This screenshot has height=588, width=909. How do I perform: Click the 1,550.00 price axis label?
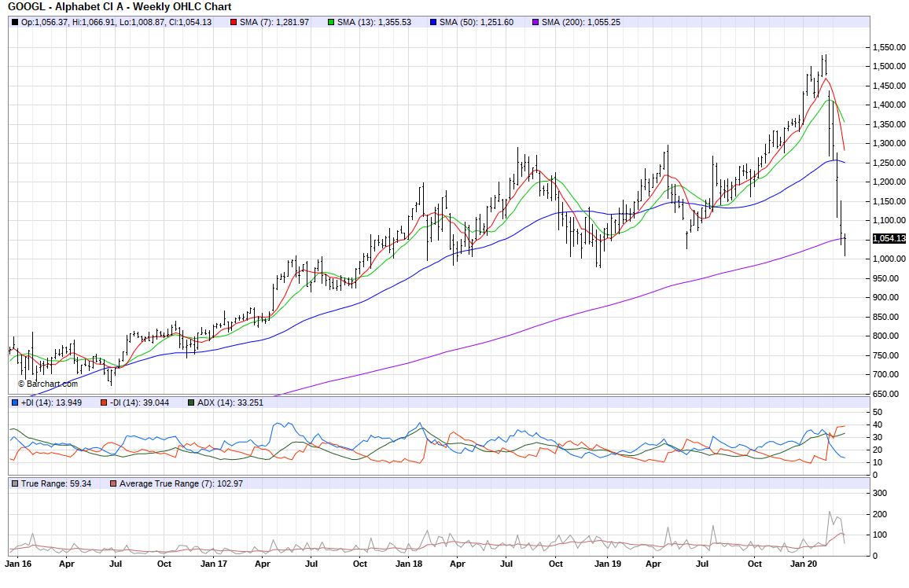tap(889, 47)
